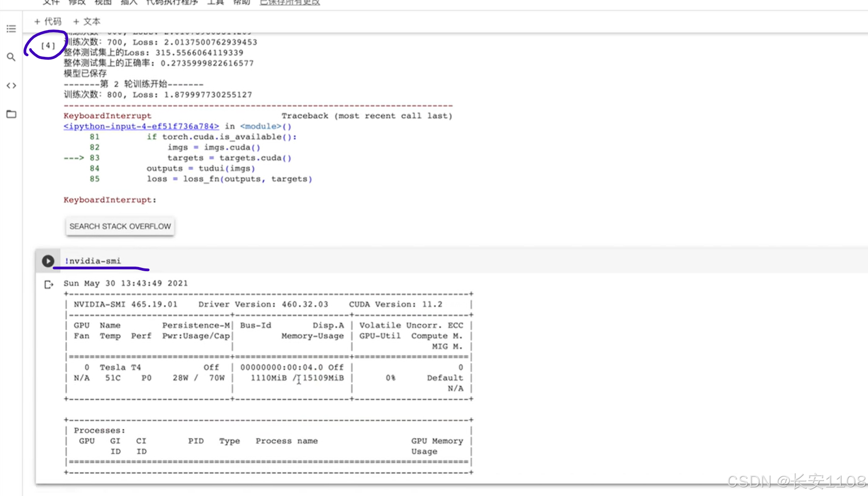Click the 'PID' column header in Processes
868x496 pixels.
(x=196, y=441)
